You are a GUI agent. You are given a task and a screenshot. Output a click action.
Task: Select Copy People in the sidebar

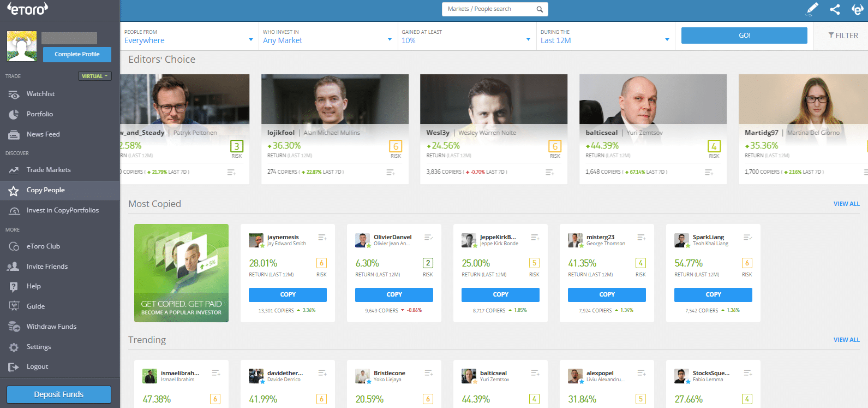60,190
